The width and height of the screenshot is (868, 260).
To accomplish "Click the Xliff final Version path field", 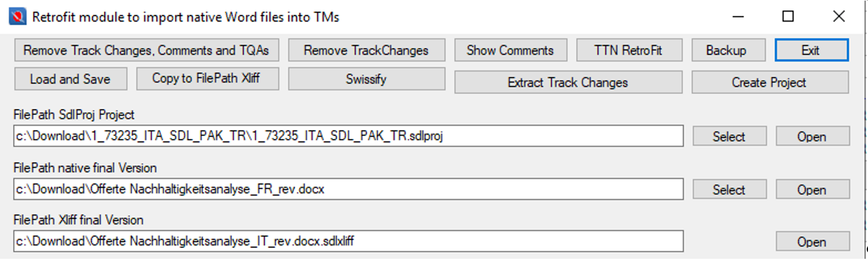I will (347, 241).
